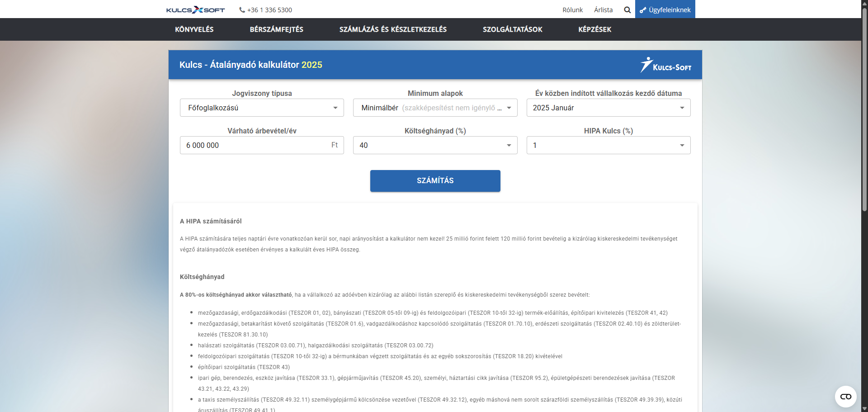Expand the HIPA Kulcs (%) dropdown
868x412 pixels.
tap(609, 145)
